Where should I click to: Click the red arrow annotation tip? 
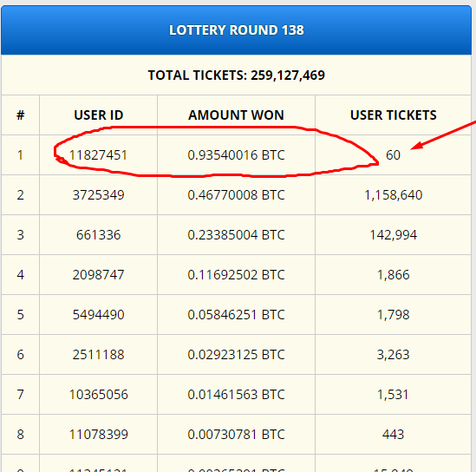(x=414, y=147)
